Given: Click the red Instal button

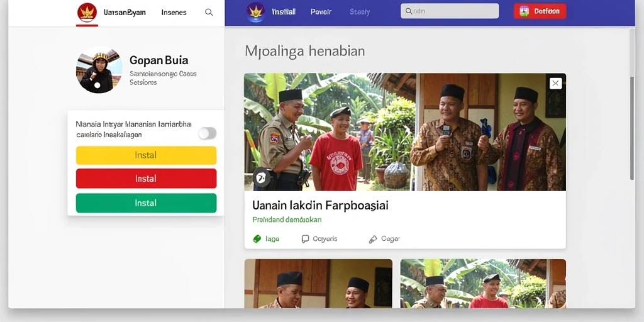Looking at the screenshot, I should tap(146, 179).
